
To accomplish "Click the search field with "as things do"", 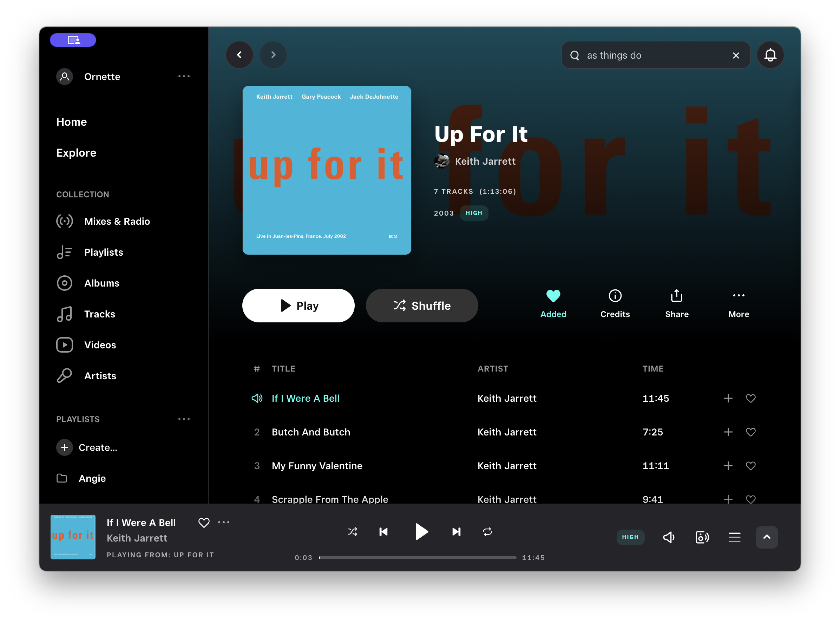I will 652,55.
